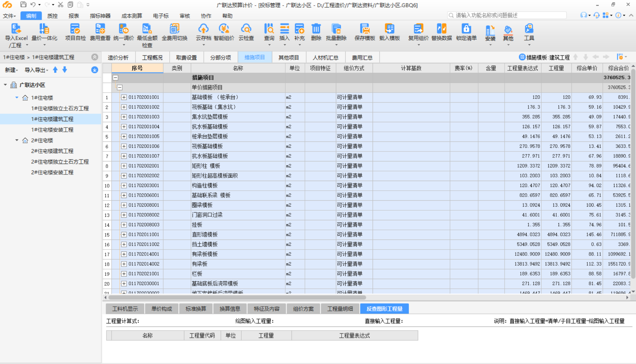Click the 序号 column header
The image size is (636, 364).
click(x=137, y=68)
